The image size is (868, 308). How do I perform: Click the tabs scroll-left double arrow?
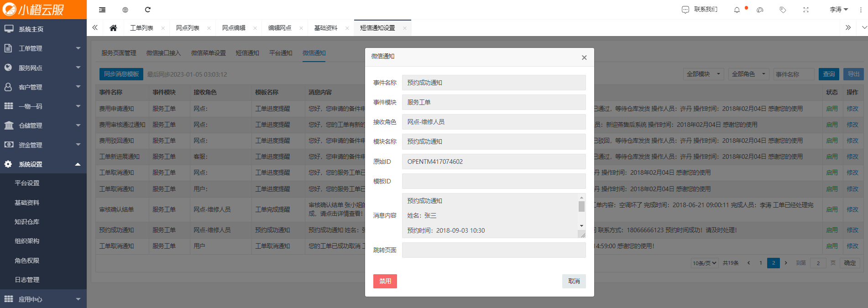(x=95, y=27)
